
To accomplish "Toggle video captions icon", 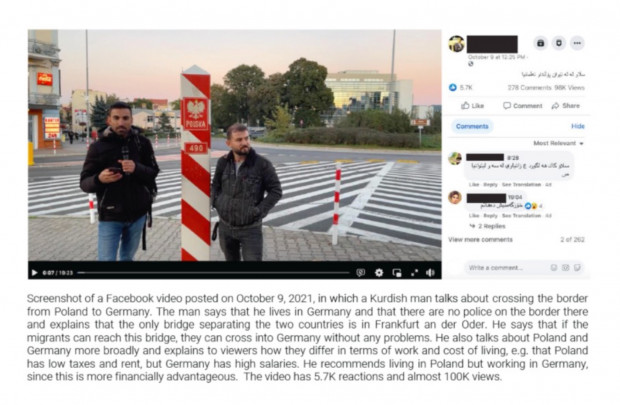I will coord(360,273).
